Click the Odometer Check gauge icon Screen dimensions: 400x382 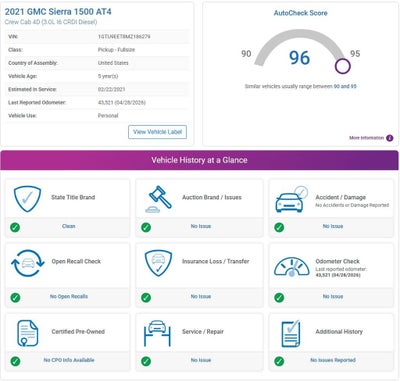point(292,267)
